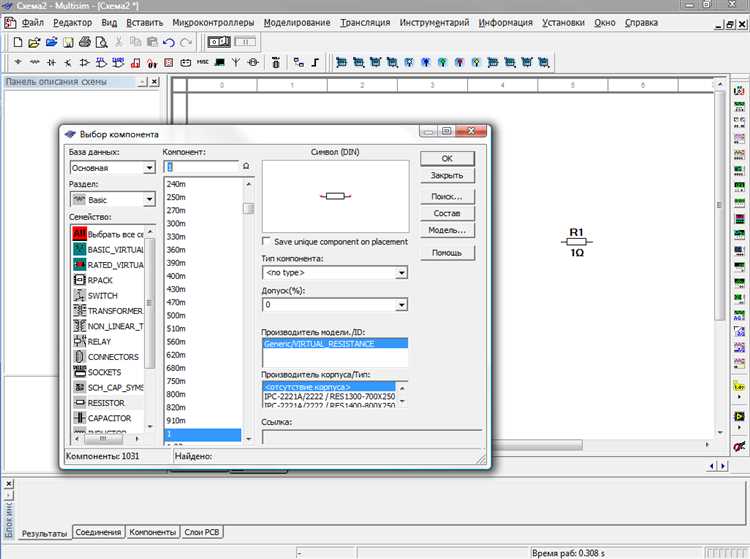The width and height of the screenshot is (750, 559).
Task: Select the 470m value in component list
Action: [203, 302]
